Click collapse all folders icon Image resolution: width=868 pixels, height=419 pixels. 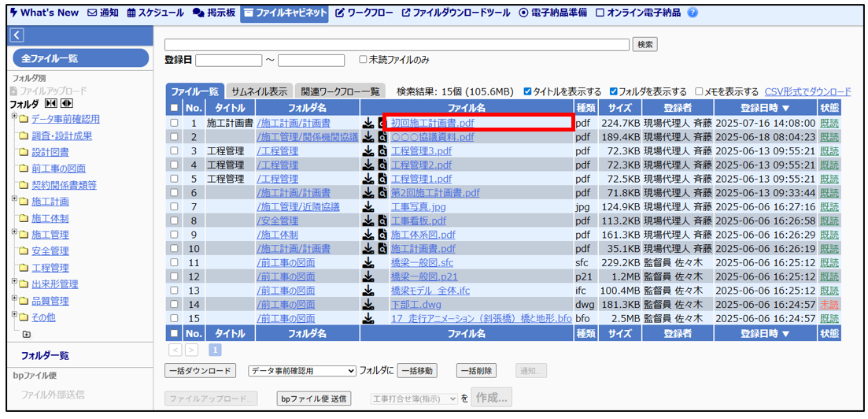(x=51, y=103)
